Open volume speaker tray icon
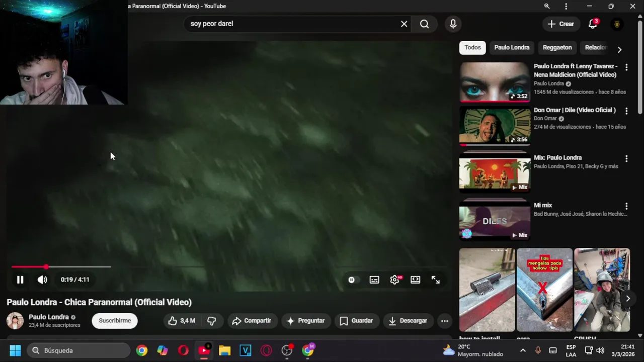The height and width of the screenshot is (362, 644). (600, 350)
